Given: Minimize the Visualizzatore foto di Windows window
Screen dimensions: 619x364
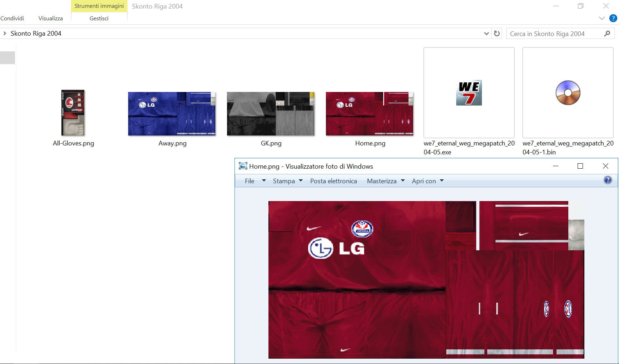Looking at the screenshot, I should [555, 166].
